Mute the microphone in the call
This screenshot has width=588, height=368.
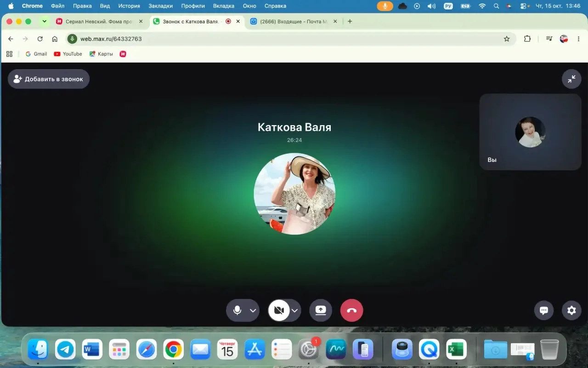[237, 310]
